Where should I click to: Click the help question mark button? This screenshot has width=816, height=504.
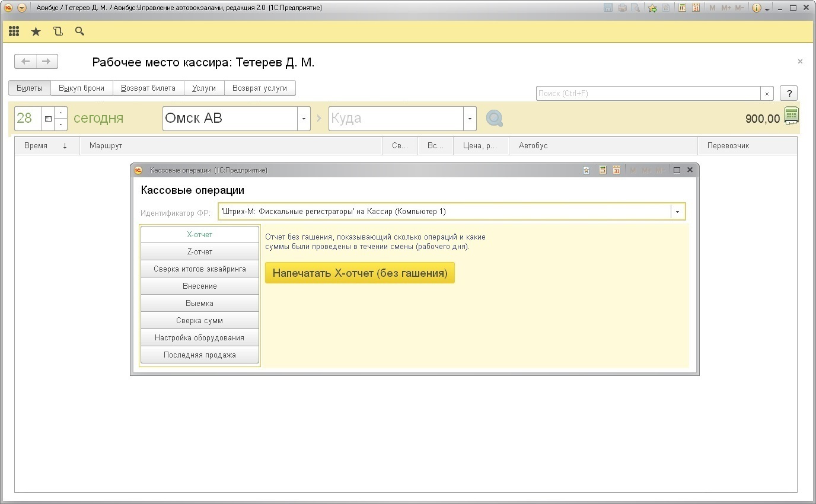pos(789,93)
